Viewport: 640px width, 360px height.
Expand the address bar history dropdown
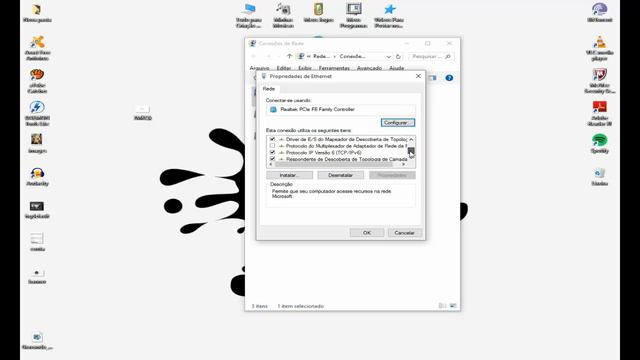(389, 56)
